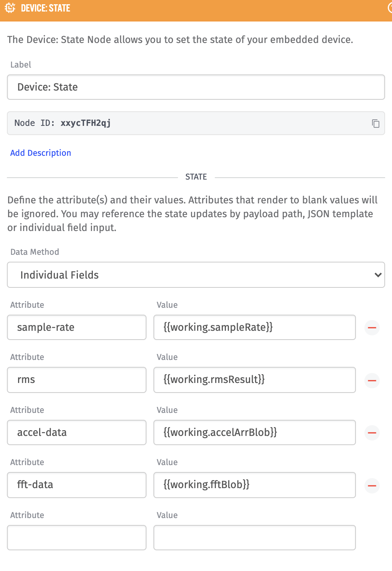The height and width of the screenshot is (571, 392).
Task: Remove the accel-data attribute row
Action: tap(372, 433)
